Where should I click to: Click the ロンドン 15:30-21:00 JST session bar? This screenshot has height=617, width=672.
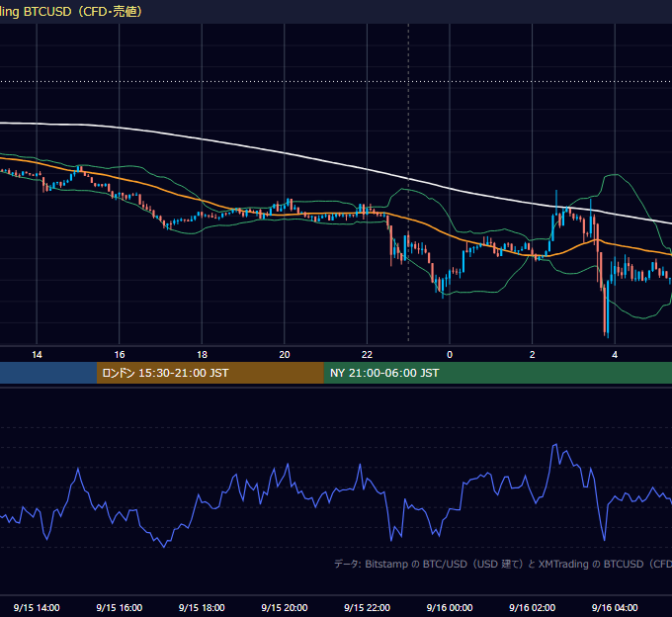tap(210, 373)
